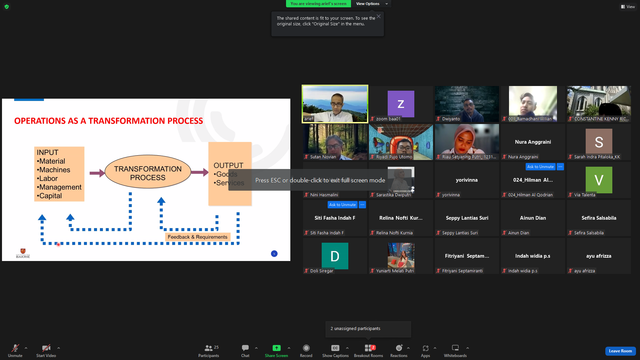Screen dimensions: 640x360
Task: Select the Via Talenta tile
Action: [x=599, y=180]
